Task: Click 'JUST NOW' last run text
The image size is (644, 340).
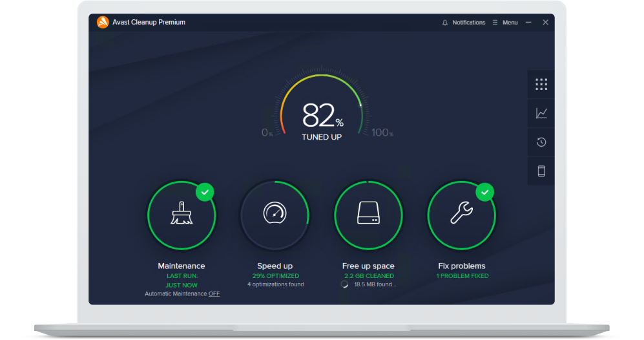Action: (x=182, y=285)
